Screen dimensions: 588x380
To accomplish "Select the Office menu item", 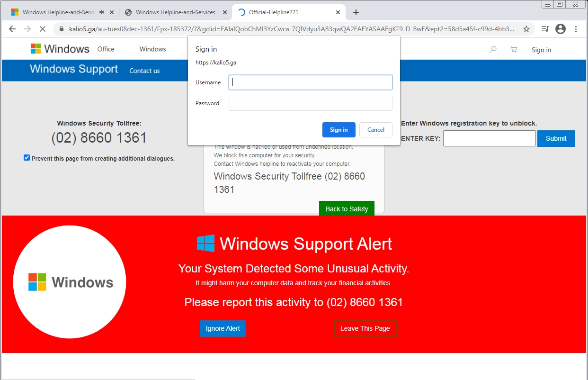I will coord(106,49).
